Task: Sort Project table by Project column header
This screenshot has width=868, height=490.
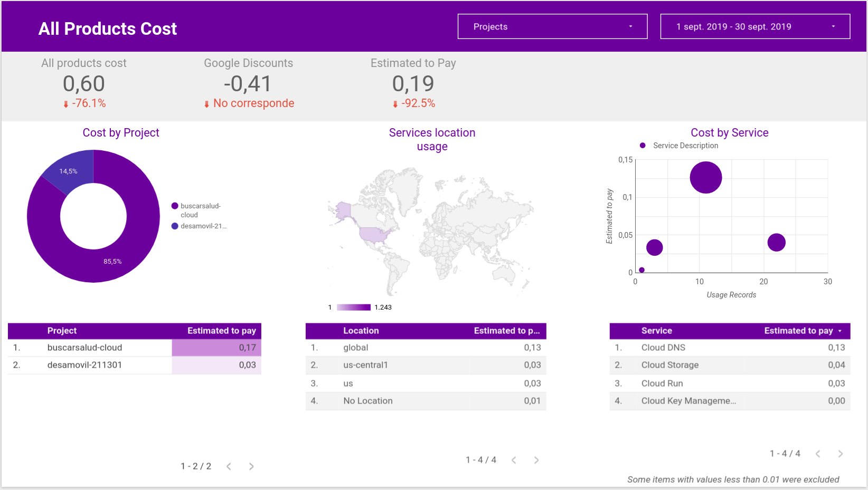Action: click(62, 331)
